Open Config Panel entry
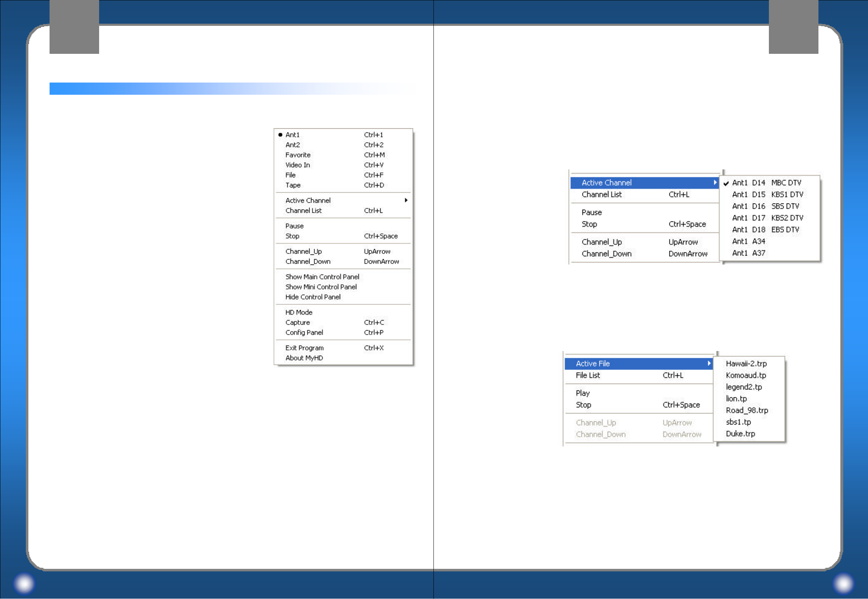Image resolution: width=868 pixels, height=599 pixels. tap(304, 333)
